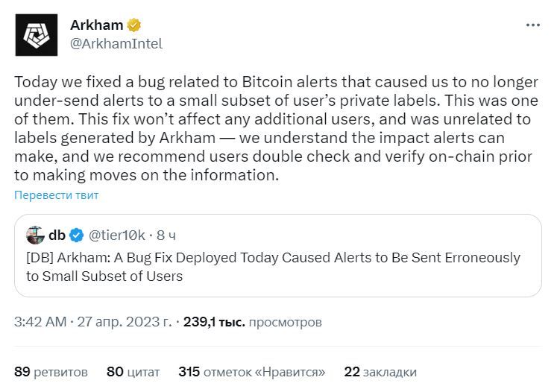This screenshot has width=557, height=392.
Task: Open the @ArkhamIntel handle link
Action: pos(116,44)
